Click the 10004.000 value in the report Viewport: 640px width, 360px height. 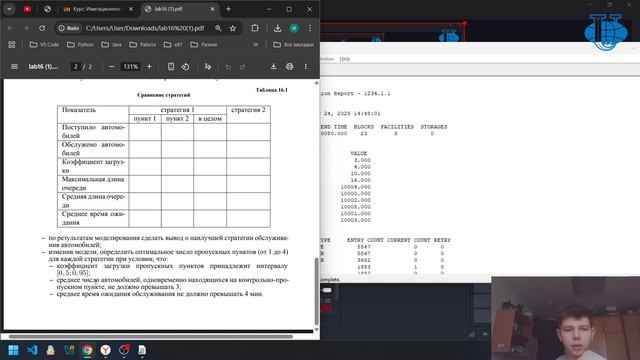[x=356, y=187]
